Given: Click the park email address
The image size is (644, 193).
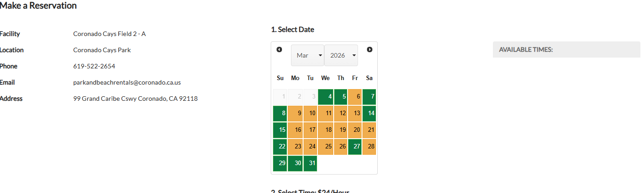Looking at the screenshot, I should click(127, 82).
